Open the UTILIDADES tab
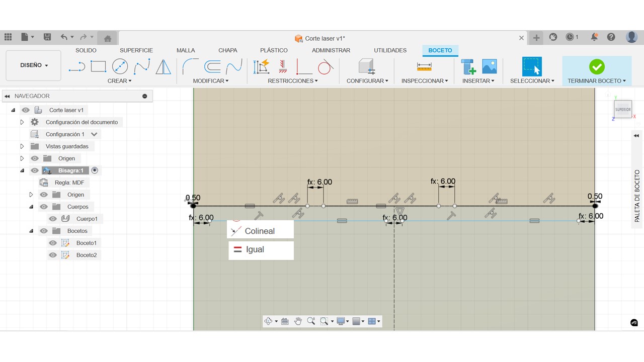 coord(390,50)
